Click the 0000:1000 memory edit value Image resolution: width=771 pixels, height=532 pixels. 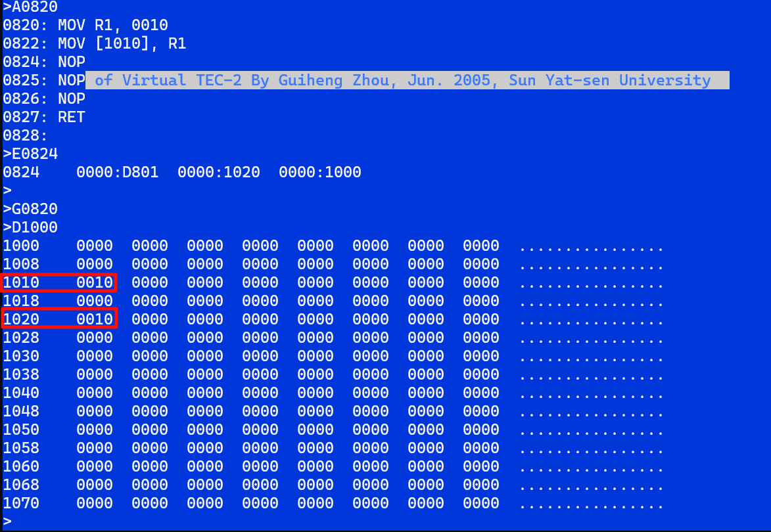pos(319,173)
